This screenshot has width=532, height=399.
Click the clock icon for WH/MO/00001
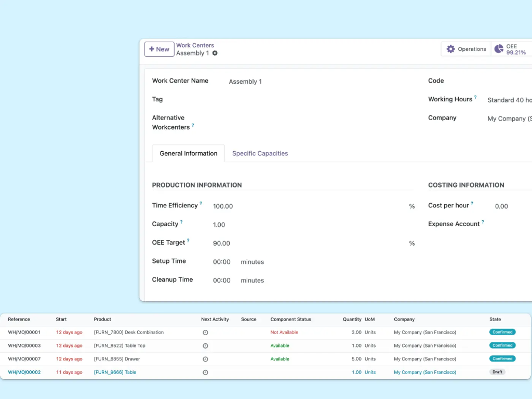(x=206, y=332)
